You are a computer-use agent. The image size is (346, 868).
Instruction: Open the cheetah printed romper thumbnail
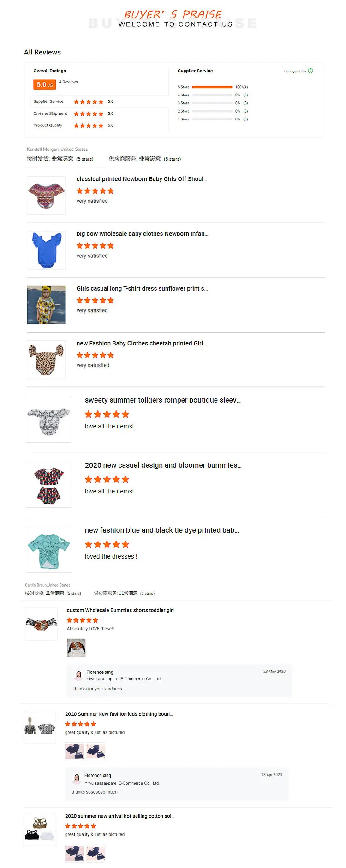coord(46,360)
